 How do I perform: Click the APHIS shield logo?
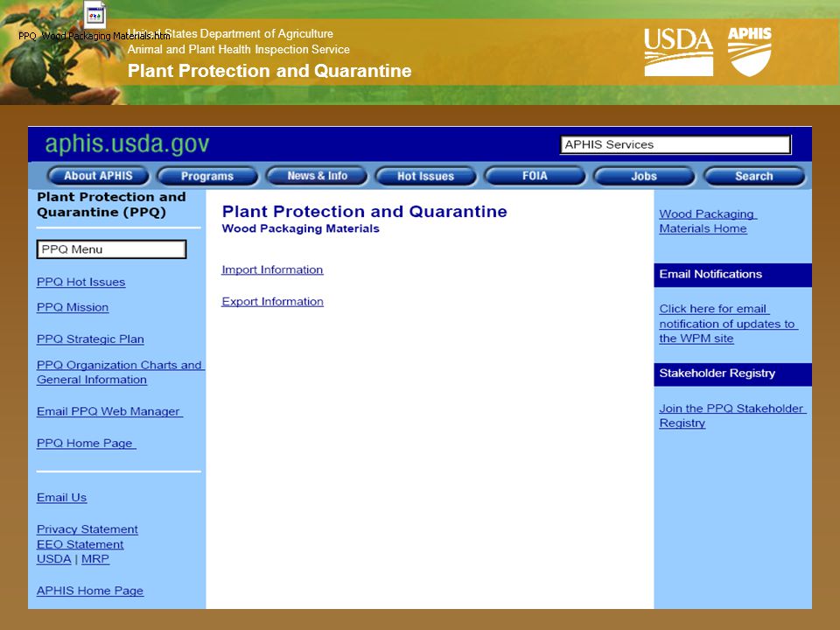[750, 52]
